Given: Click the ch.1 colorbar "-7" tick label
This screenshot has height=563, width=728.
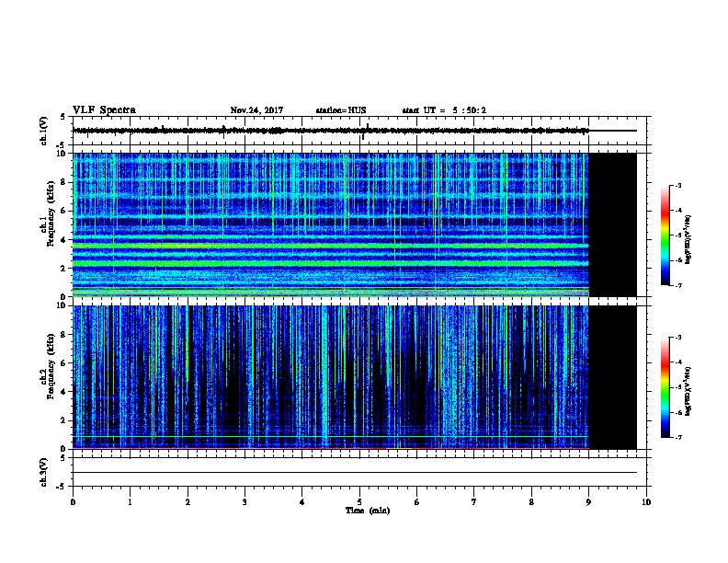Looking at the screenshot, I should [x=677, y=285].
